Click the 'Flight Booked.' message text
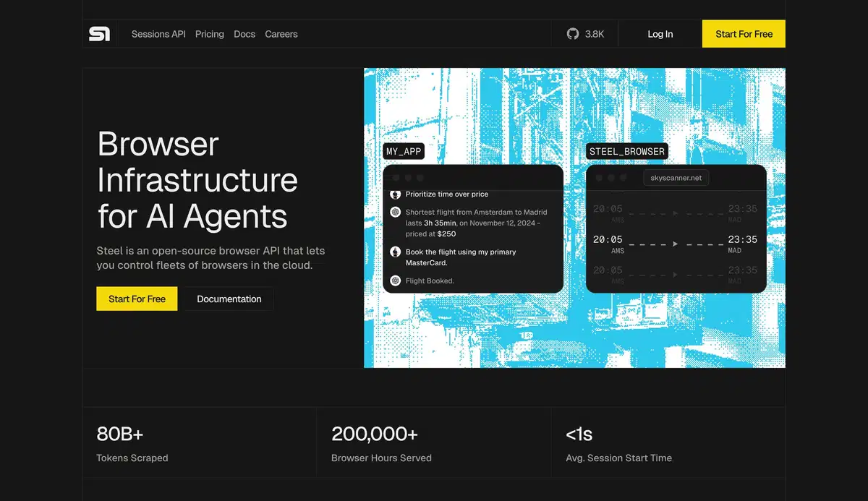 point(430,281)
